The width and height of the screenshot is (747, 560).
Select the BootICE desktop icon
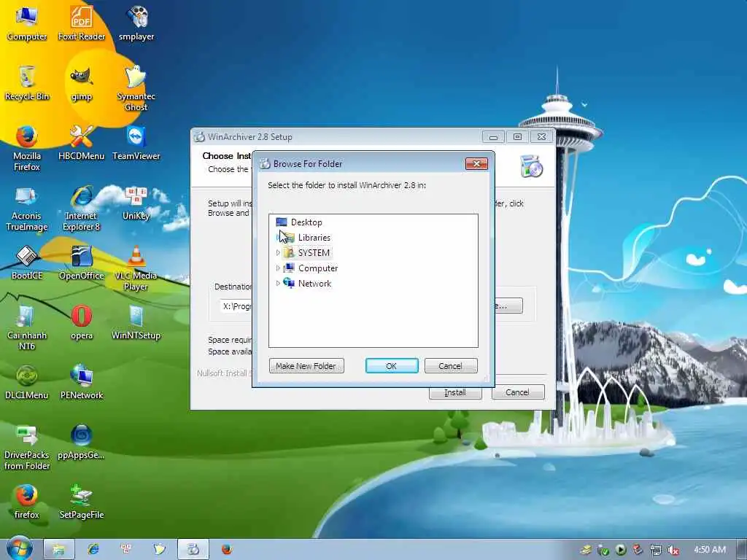tap(27, 262)
